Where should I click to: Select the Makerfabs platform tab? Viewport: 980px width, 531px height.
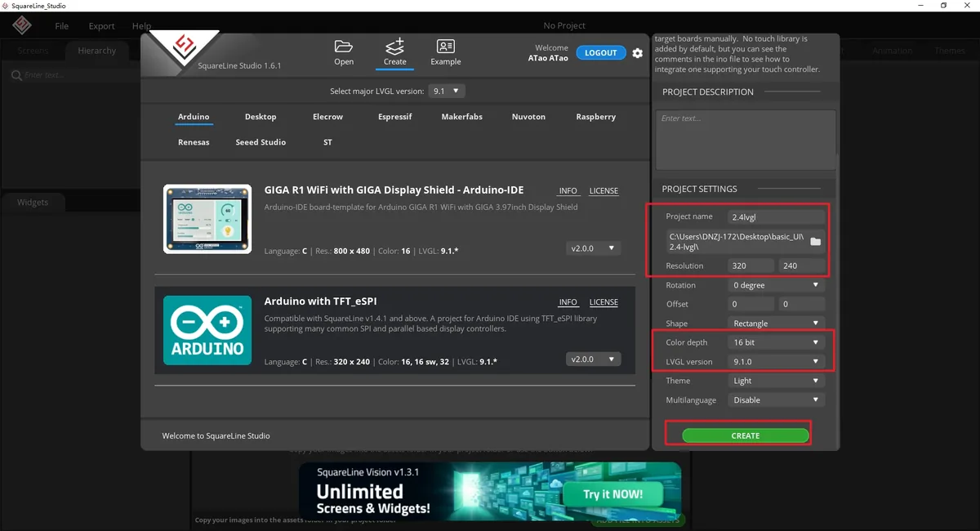pos(461,117)
